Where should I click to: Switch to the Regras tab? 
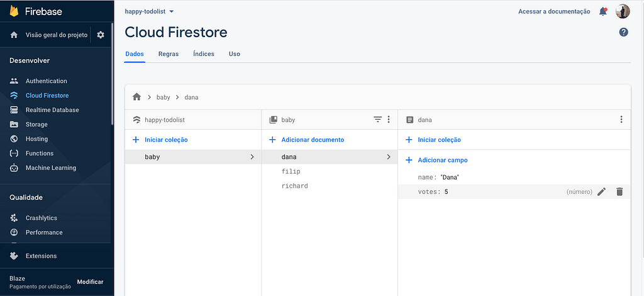[169, 54]
